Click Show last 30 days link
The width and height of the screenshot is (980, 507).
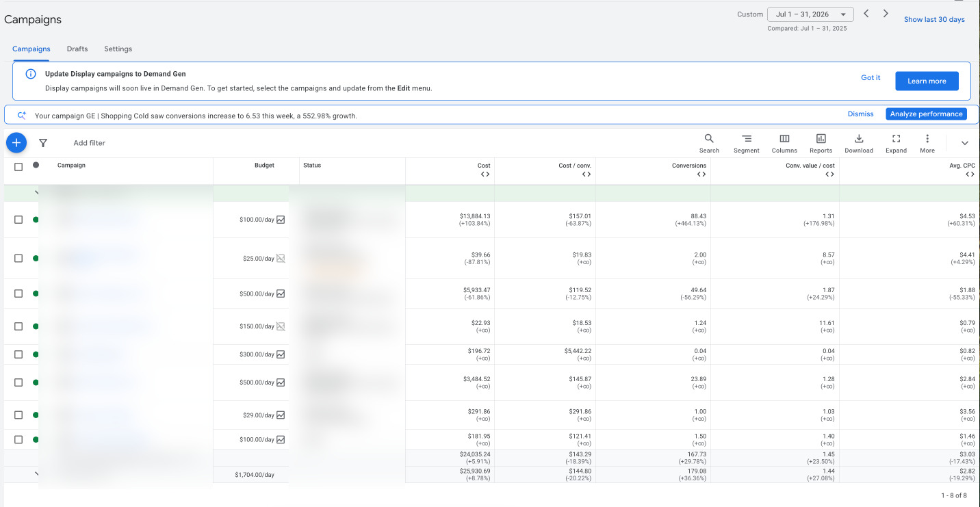934,20
